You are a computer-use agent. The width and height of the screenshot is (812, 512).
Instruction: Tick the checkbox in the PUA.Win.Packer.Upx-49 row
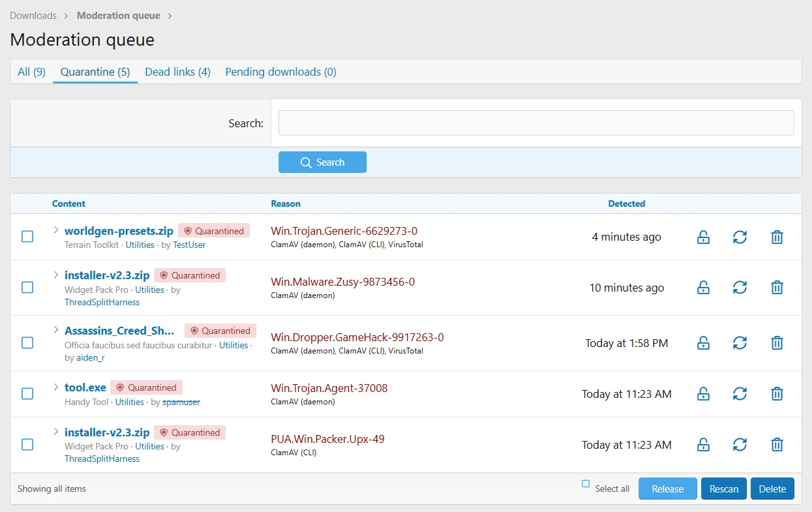coord(27,444)
